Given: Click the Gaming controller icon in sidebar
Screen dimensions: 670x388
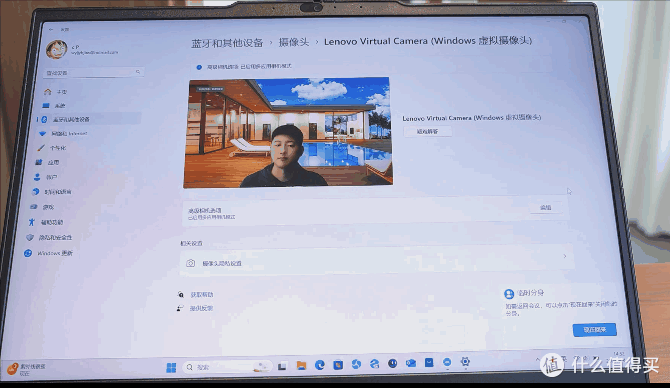Looking at the screenshot, I should click(x=33, y=207).
